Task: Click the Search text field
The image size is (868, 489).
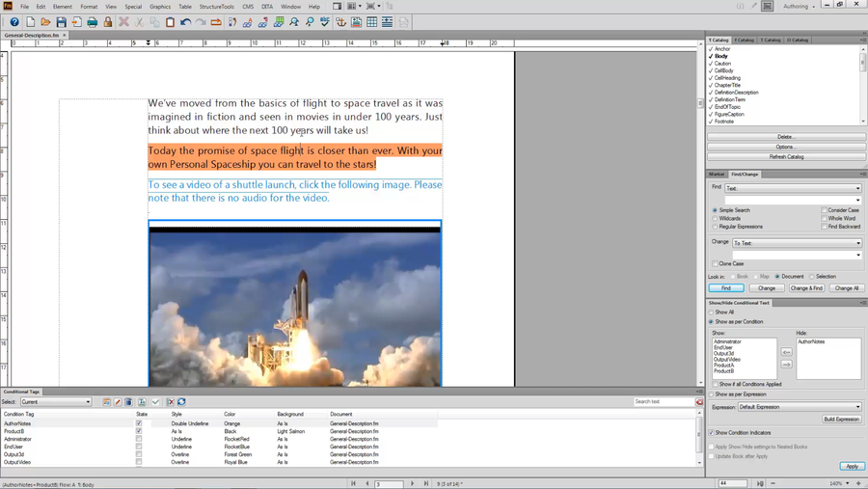Action: pyautogui.click(x=664, y=402)
